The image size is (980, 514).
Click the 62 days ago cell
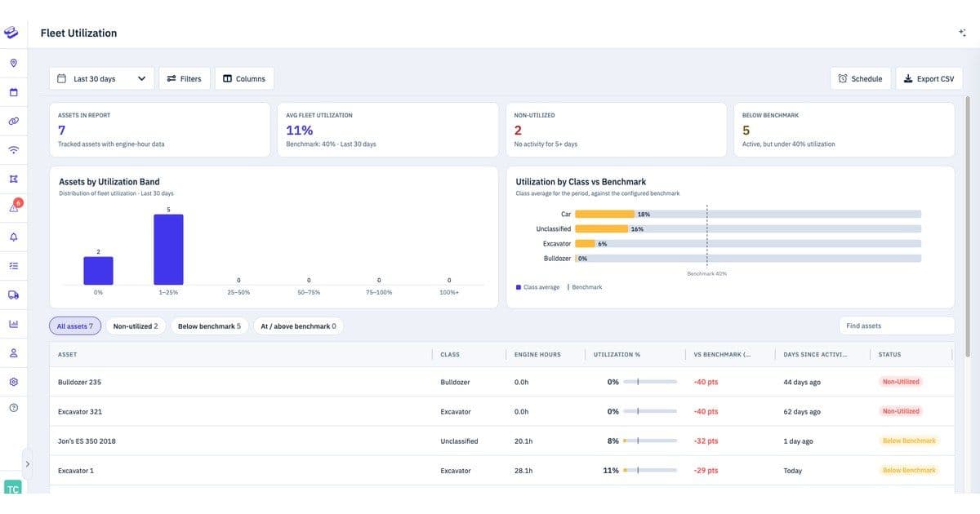coord(802,412)
